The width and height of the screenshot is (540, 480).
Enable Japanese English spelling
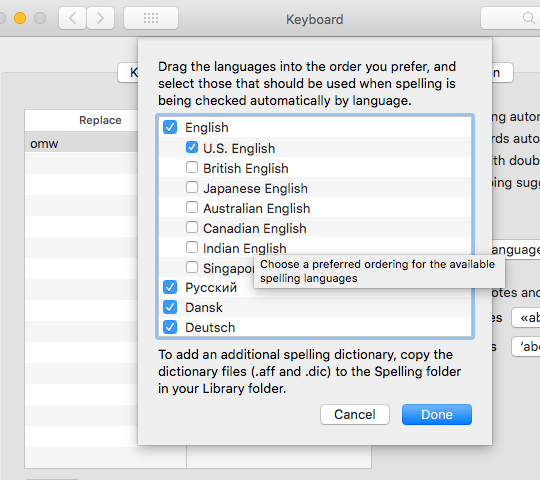pos(192,187)
